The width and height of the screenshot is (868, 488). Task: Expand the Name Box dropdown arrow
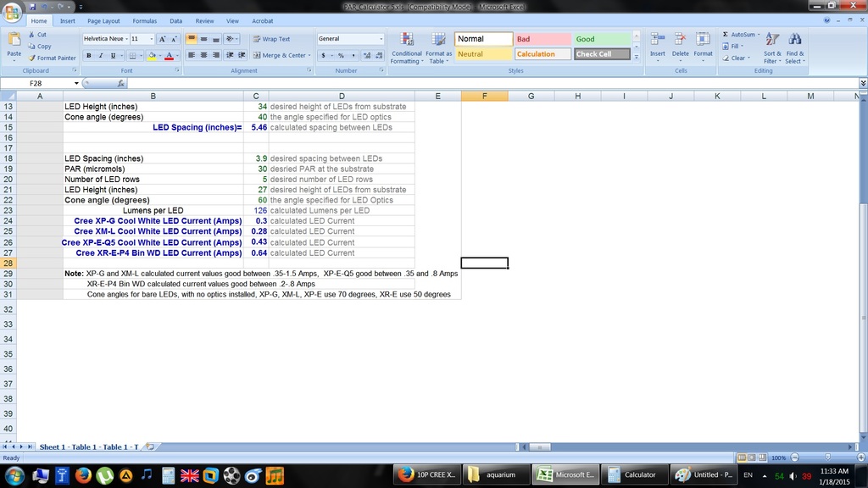pyautogui.click(x=76, y=84)
